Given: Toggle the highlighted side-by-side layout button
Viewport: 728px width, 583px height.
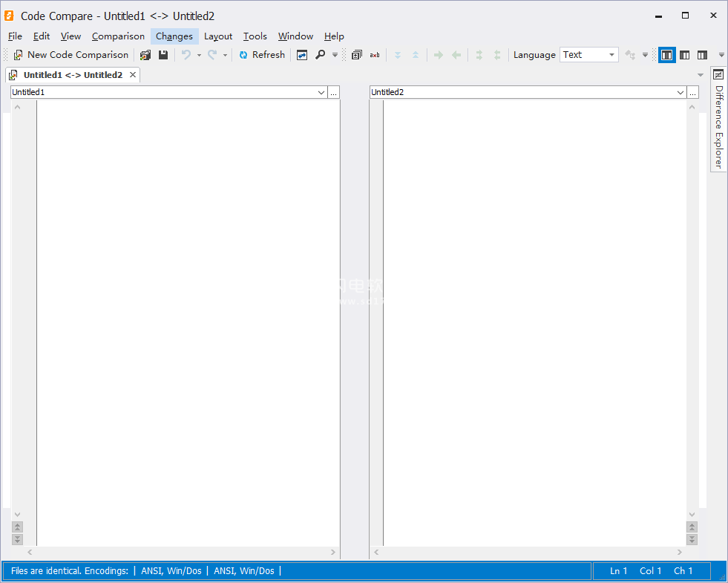Looking at the screenshot, I should (x=666, y=55).
